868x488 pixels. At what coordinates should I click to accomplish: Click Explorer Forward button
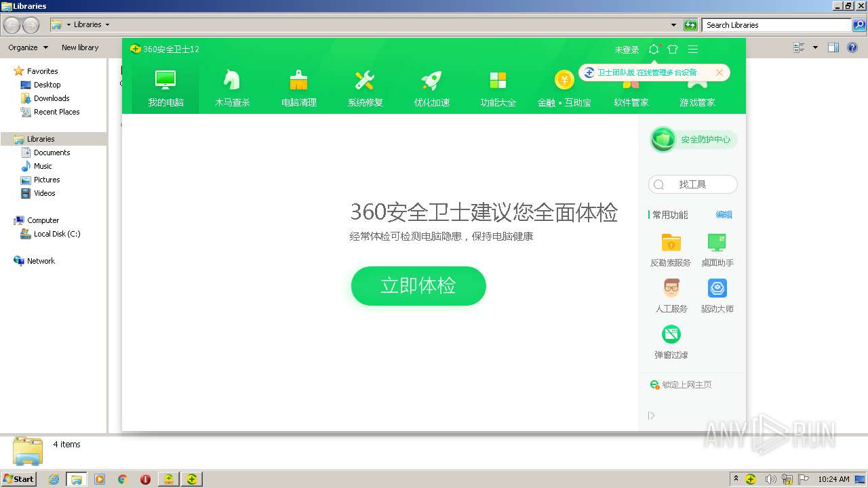pyautogui.click(x=31, y=25)
